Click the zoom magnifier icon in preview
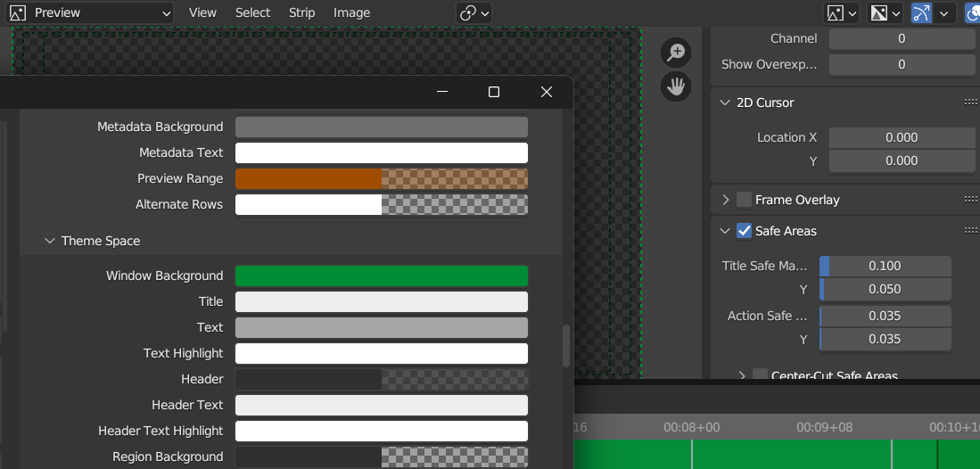The width and height of the screenshot is (980, 469). (676, 53)
